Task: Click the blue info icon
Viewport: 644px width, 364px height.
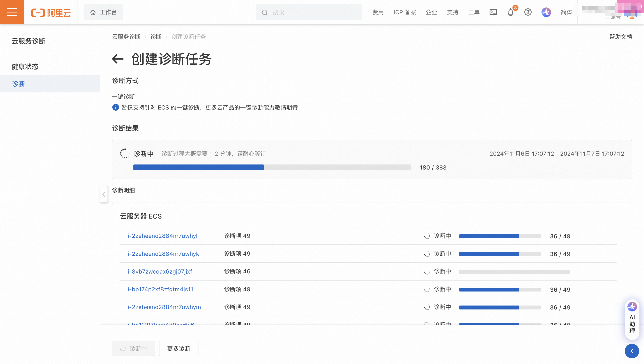Action: point(115,108)
